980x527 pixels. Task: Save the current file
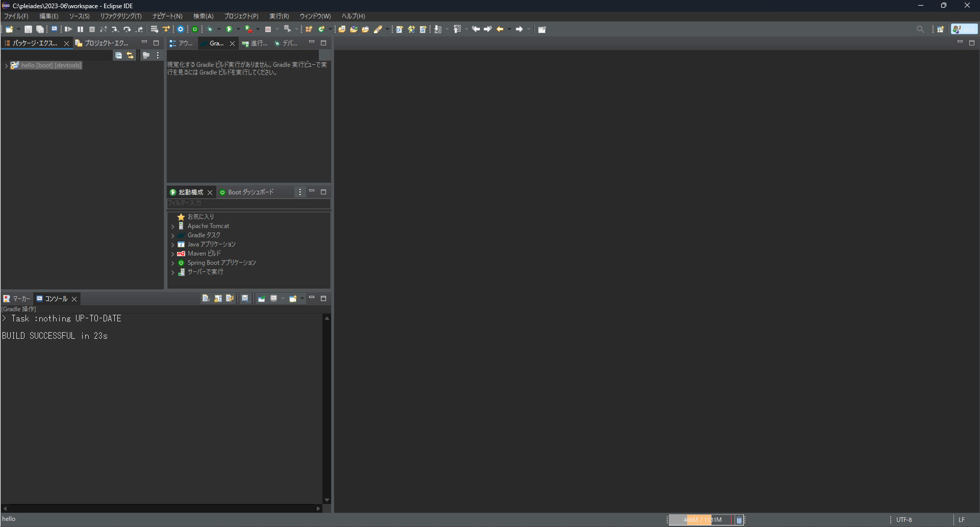coord(28,29)
